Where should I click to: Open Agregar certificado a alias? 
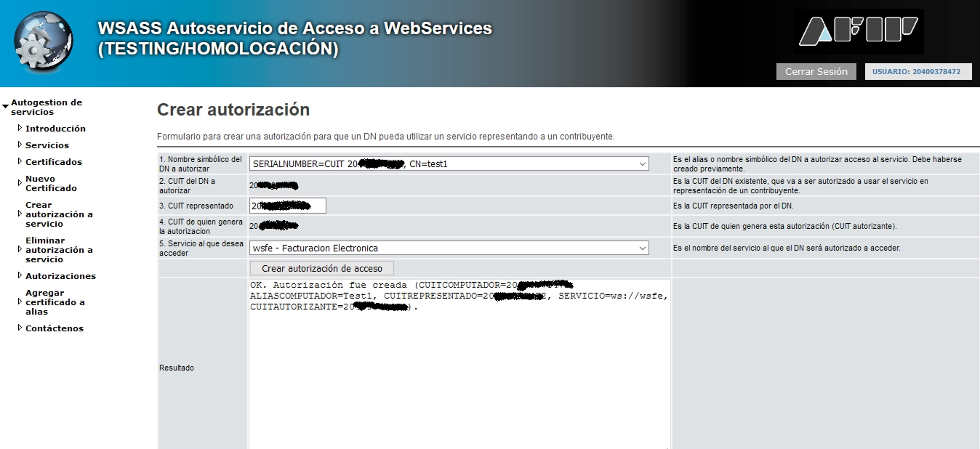point(55,302)
